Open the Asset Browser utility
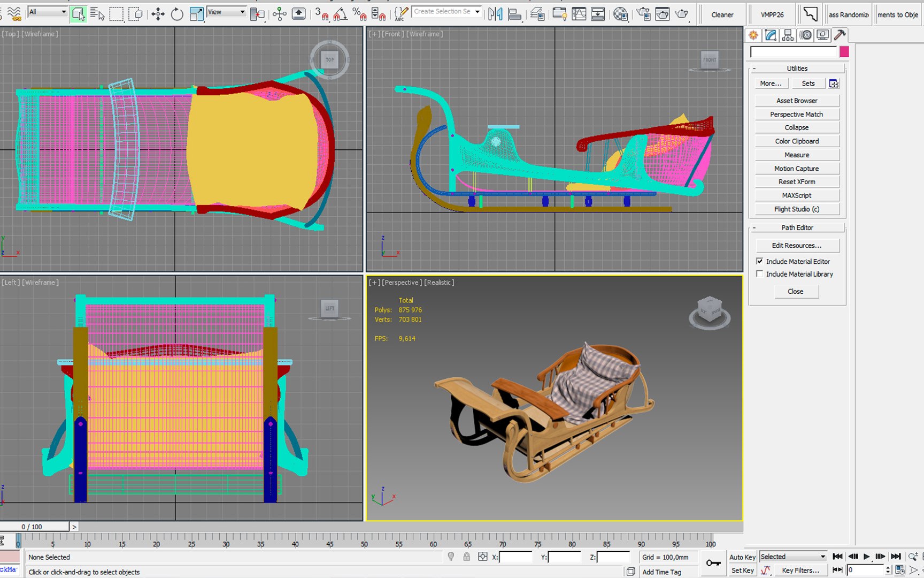924x578 pixels. 797,101
